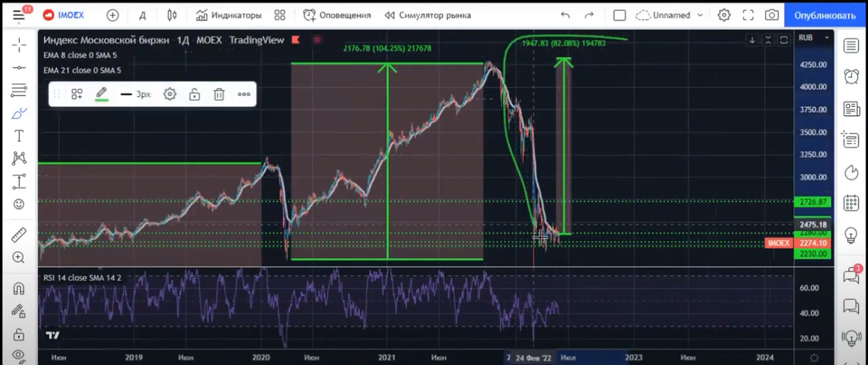
Task: Toggle lock all drawing tools
Action: point(20,311)
